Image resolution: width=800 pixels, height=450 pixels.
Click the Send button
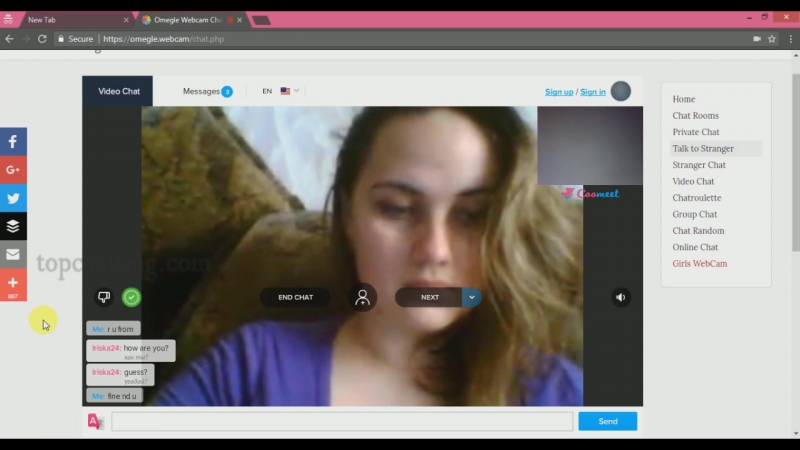pyautogui.click(x=608, y=421)
